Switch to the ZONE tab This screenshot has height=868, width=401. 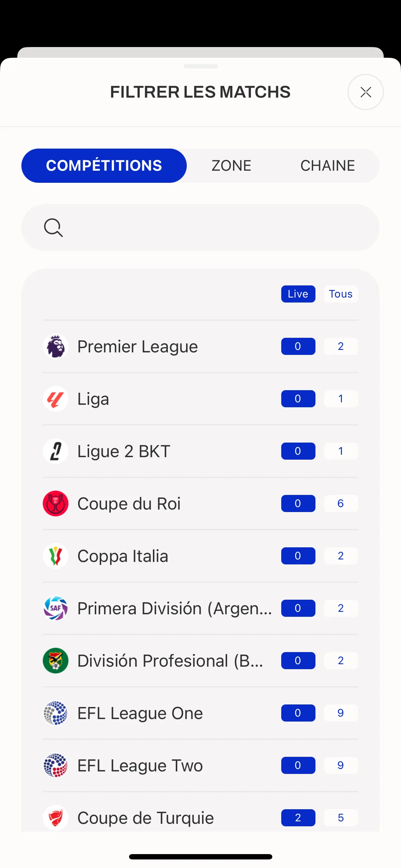[231, 166]
